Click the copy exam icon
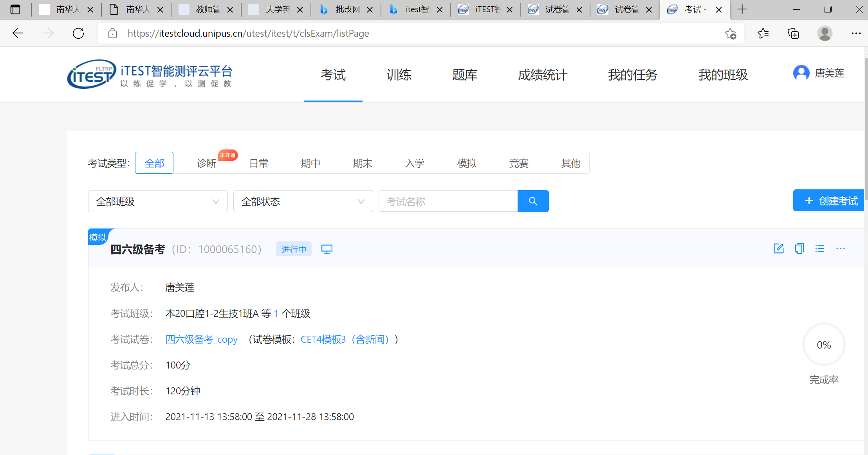This screenshot has width=868, height=455. [799, 248]
